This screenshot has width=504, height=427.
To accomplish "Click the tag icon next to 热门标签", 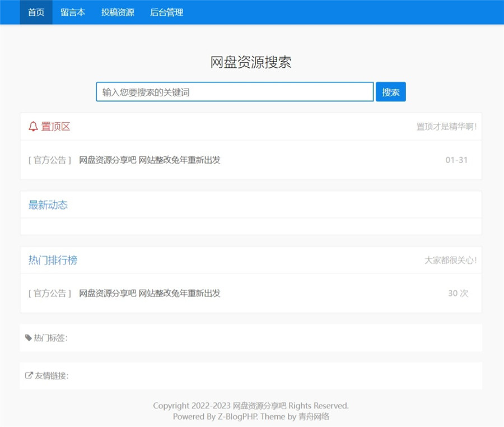I will [28, 338].
